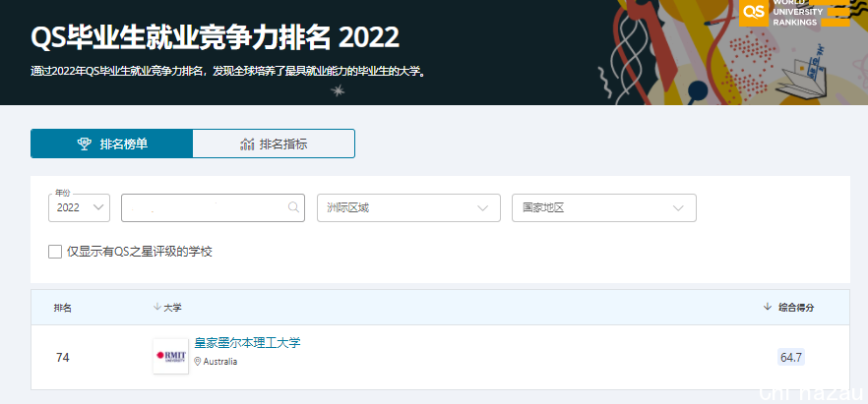Image resolution: width=868 pixels, height=404 pixels.
Task: Click the heading QS毕业生就业竞争力排名 2022
Action: [215, 38]
